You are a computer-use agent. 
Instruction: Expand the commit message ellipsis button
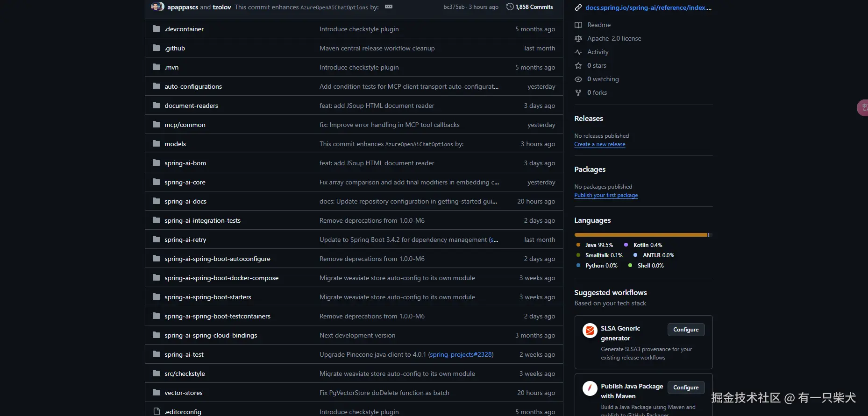coord(389,7)
